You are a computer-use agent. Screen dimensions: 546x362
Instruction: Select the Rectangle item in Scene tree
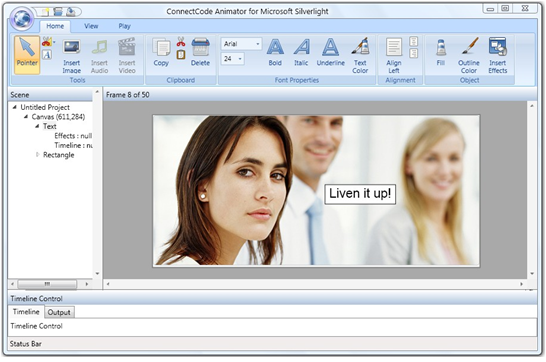pos(58,155)
